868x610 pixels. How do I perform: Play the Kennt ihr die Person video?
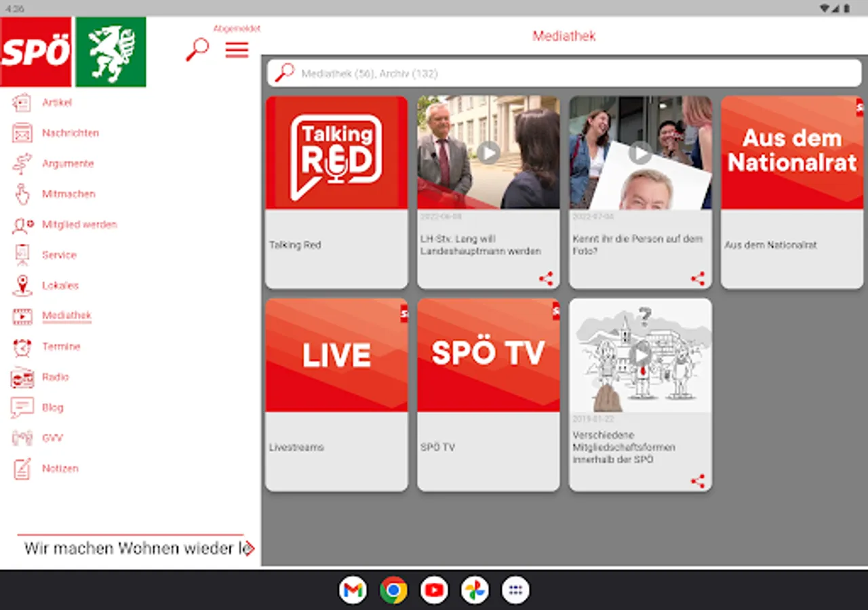pos(640,152)
